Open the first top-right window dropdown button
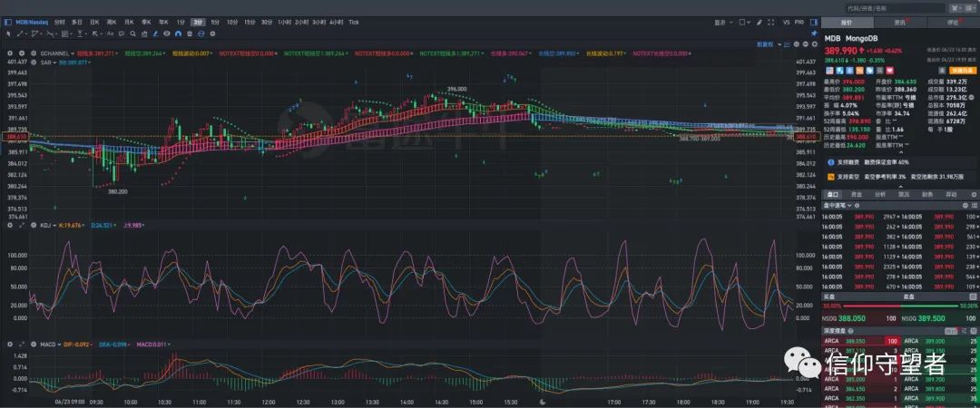The width and height of the screenshot is (980, 408). coord(957,9)
